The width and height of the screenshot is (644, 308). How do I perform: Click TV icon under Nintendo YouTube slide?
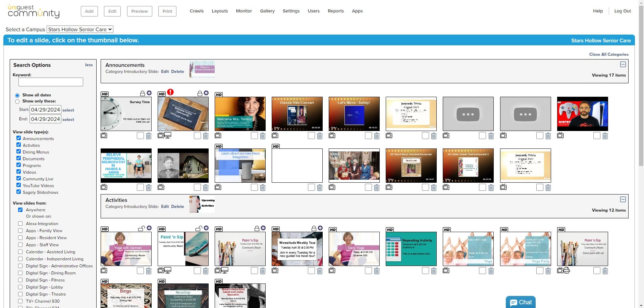coord(560,135)
